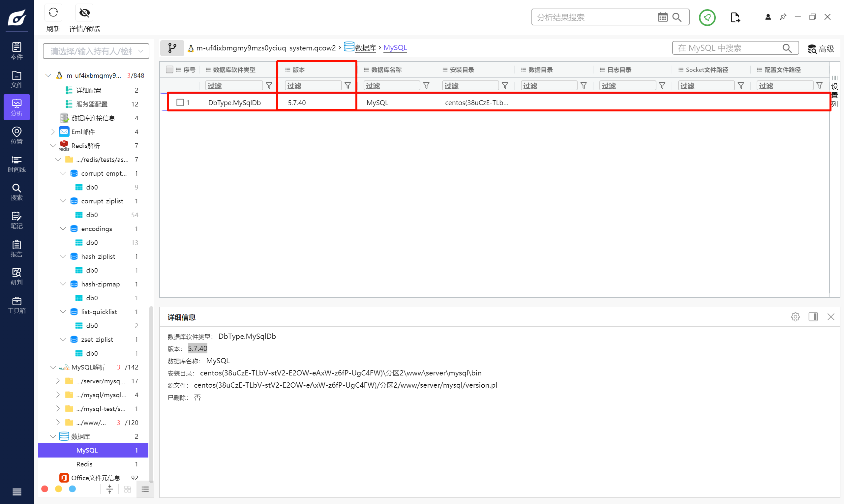This screenshot has width=844, height=504.
Task: Click the red color tag dot
Action: point(45,489)
